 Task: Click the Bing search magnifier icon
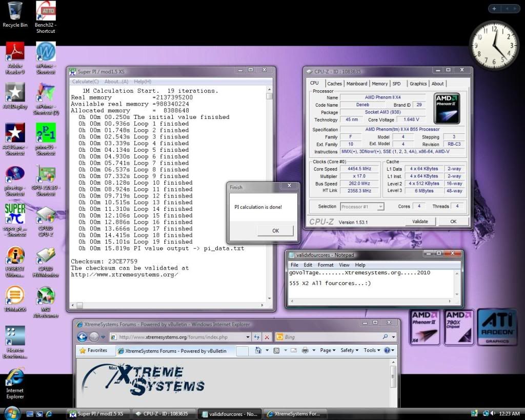tap(386, 337)
